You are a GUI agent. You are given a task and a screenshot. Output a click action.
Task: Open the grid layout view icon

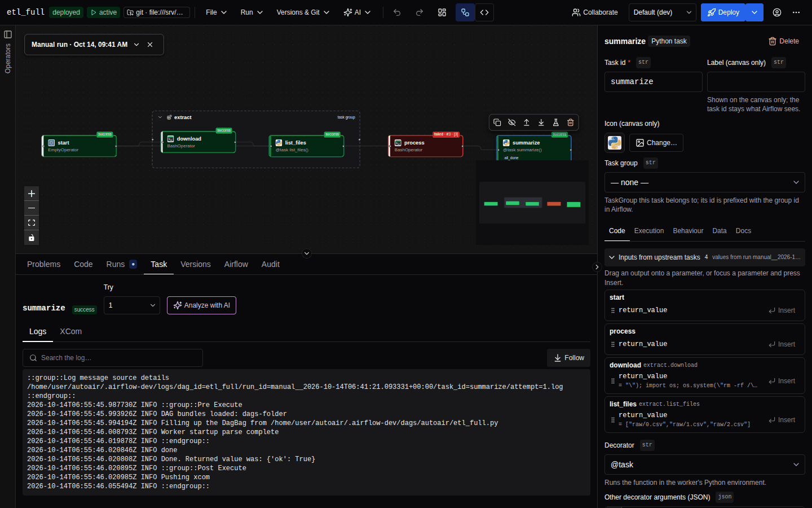tap(442, 12)
